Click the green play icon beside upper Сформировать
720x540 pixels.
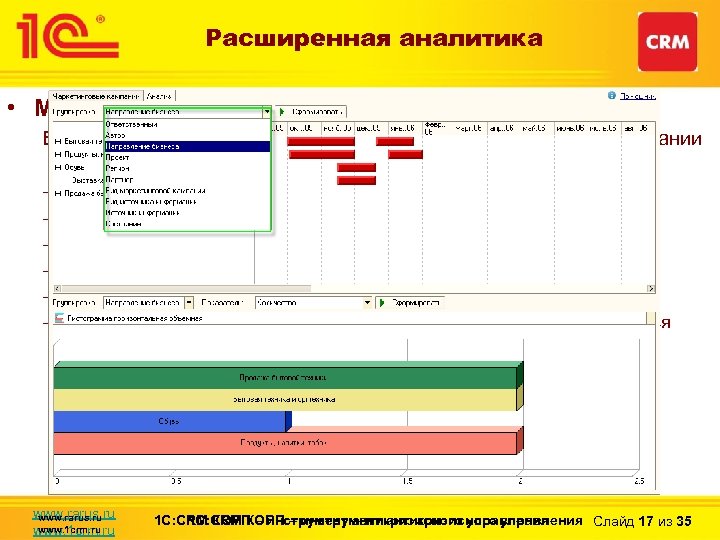pos(282,112)
